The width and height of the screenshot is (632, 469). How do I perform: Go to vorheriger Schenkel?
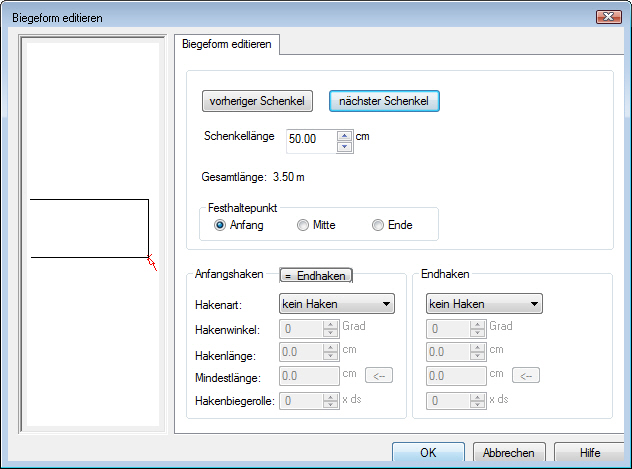(257, 101)
